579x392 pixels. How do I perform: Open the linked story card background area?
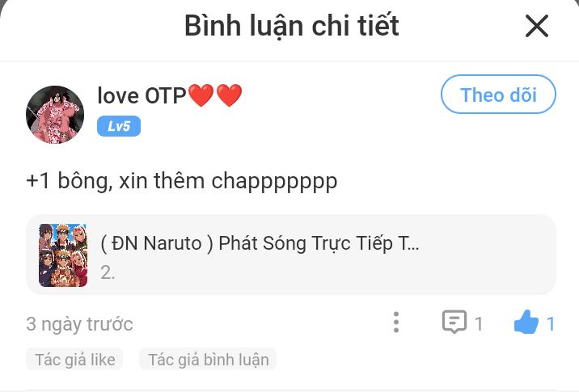[291, 255]
